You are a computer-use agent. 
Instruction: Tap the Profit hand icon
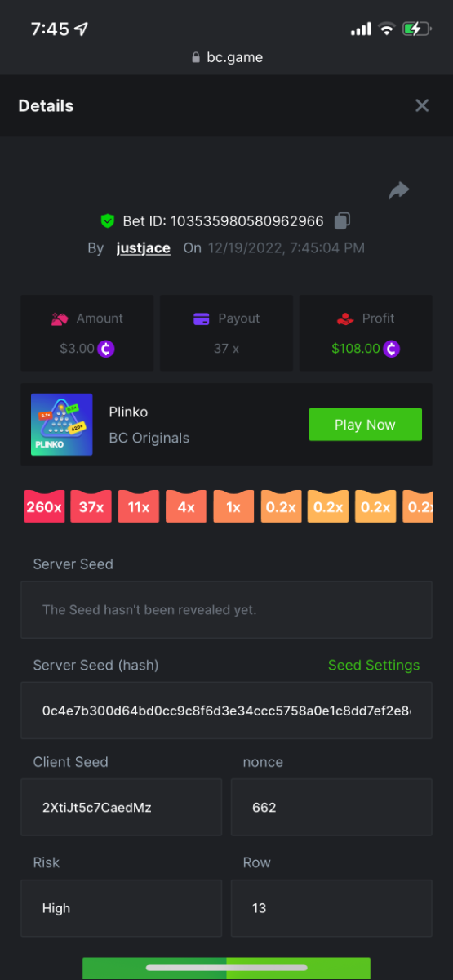(344, 318)
